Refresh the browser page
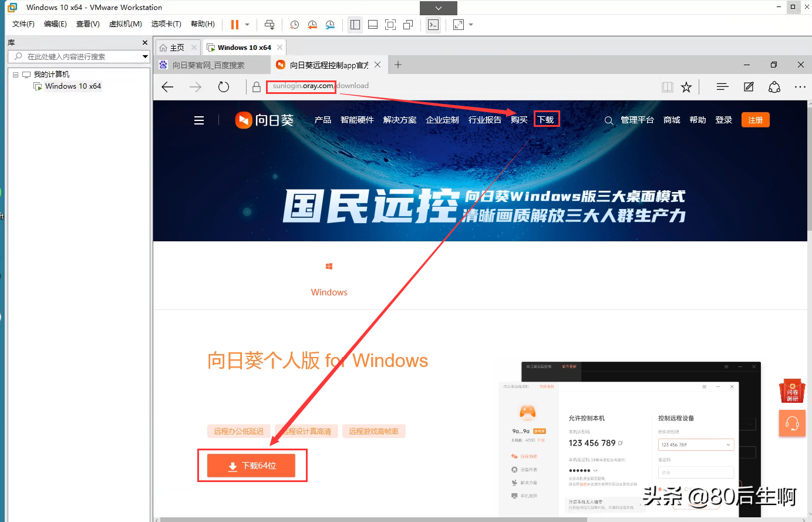812x522 pixels. pos(224,87)
